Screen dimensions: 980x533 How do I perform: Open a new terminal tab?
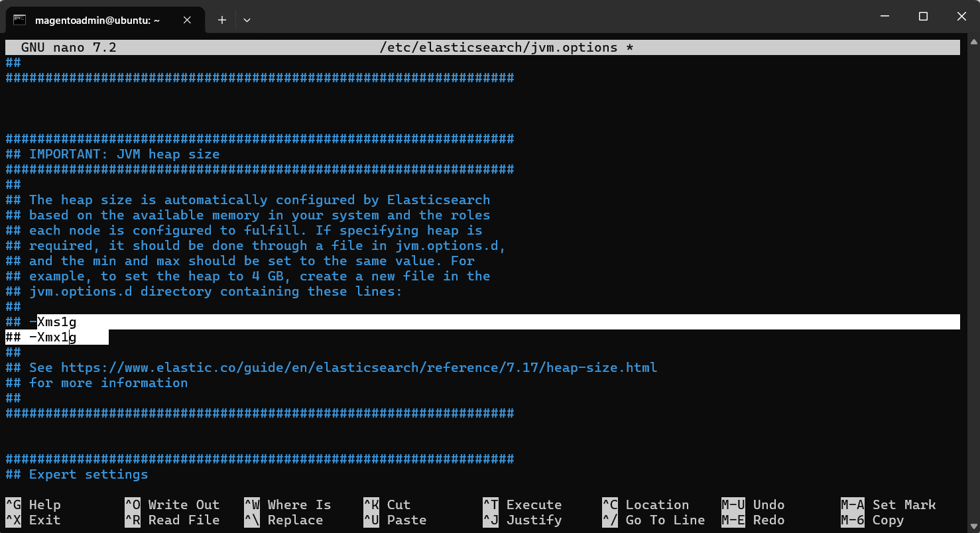[222, 20]
